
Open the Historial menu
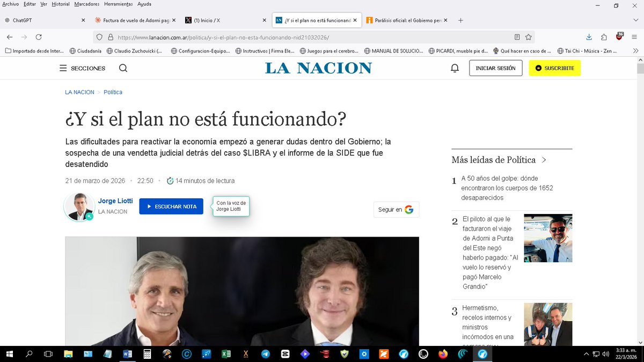61,4
